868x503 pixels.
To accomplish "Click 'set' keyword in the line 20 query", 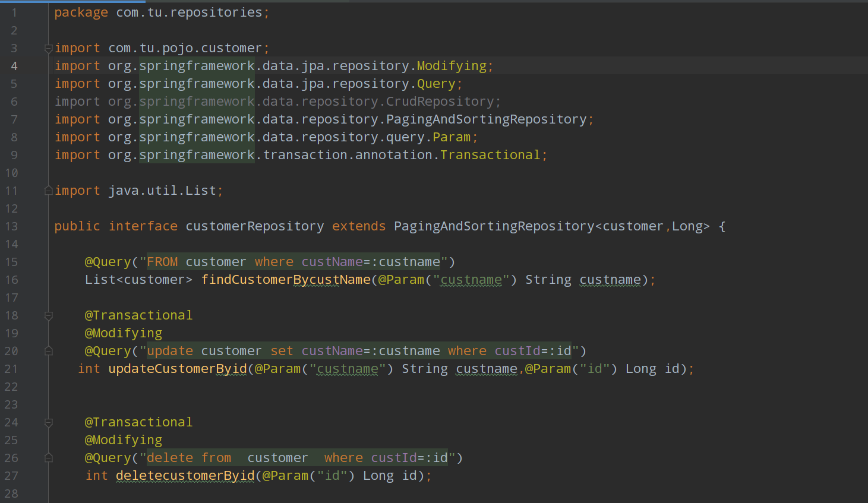I will tap(282, 351).
